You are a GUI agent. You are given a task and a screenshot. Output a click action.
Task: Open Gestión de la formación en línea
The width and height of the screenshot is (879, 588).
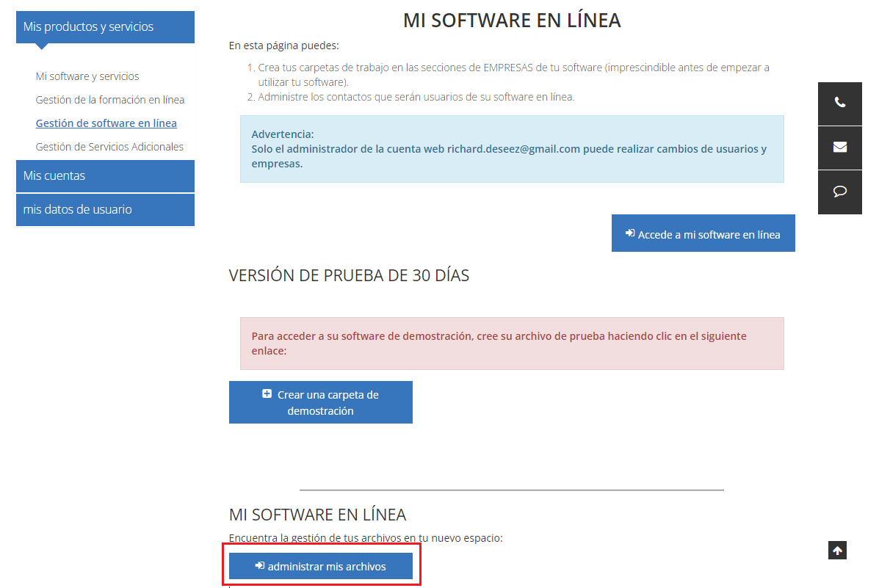click(x=110, y=100)
